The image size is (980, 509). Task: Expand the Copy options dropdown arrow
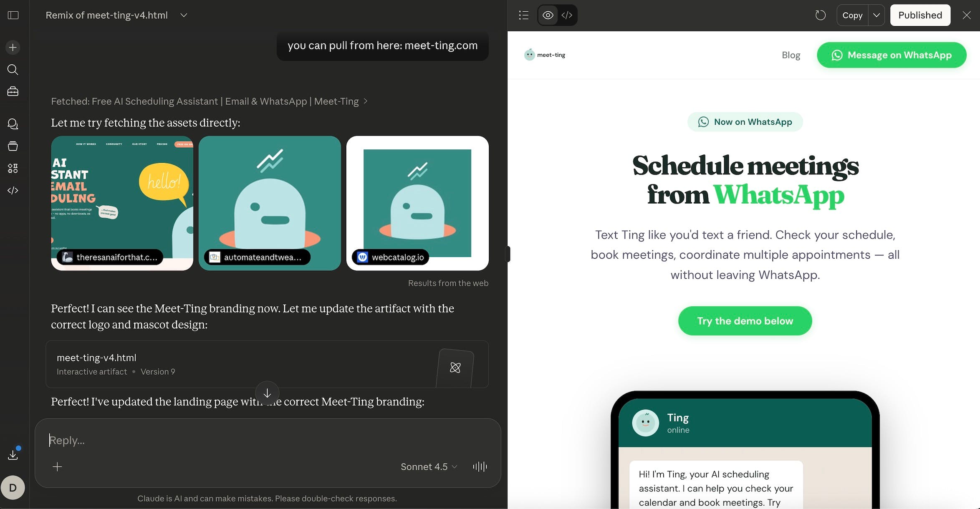pos(876,15)
